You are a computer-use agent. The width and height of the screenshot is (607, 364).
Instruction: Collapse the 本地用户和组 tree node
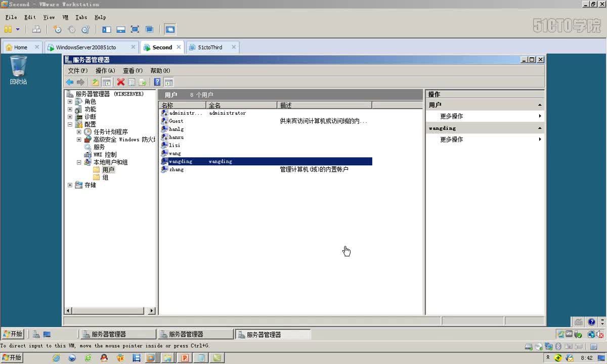79,162
